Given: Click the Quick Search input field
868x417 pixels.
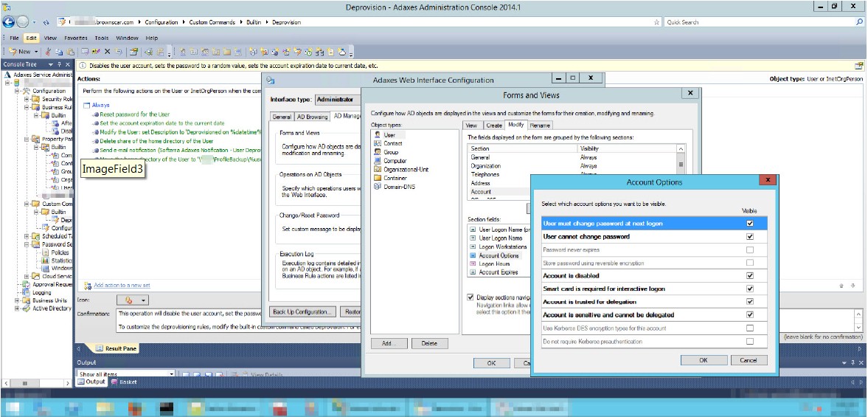Looking at the screenshot, I should click(x=760, y=22).
